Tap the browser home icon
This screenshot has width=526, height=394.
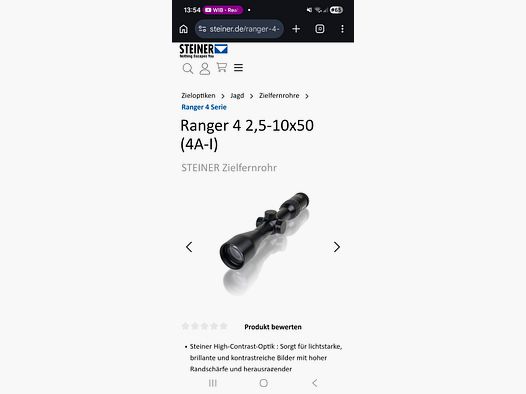[183, 29]
